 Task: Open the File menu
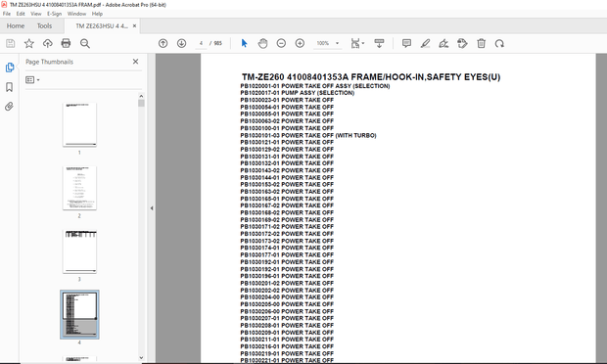click(7, 14)
